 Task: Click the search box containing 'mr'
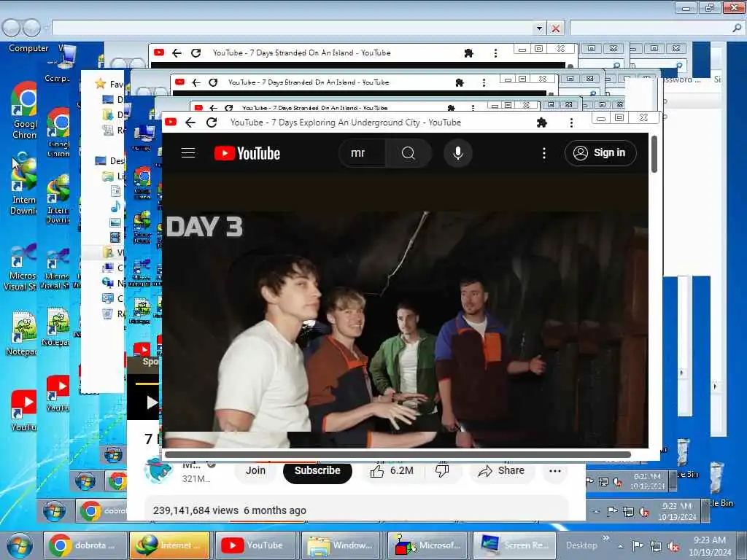coord(362,153)
